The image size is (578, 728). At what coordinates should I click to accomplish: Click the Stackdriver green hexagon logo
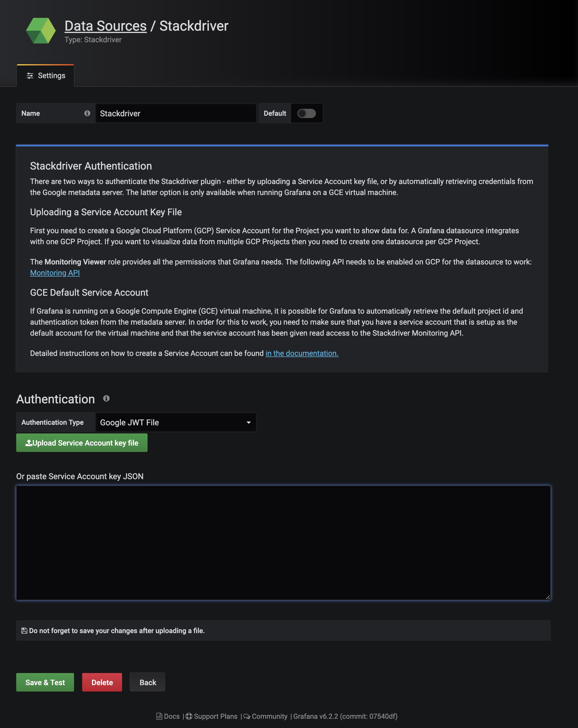[41, 31]
